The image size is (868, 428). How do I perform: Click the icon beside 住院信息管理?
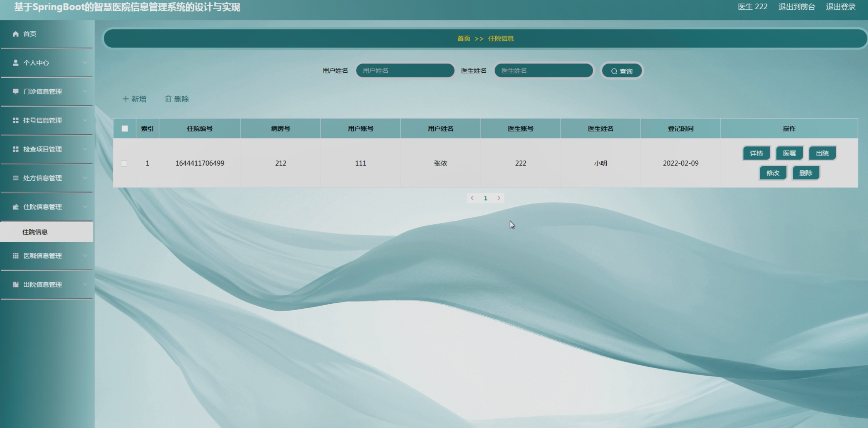coord(15,207)
